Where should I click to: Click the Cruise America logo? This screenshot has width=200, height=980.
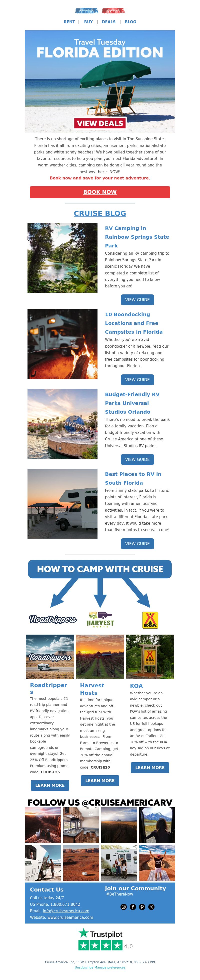[x=87, y=10]
